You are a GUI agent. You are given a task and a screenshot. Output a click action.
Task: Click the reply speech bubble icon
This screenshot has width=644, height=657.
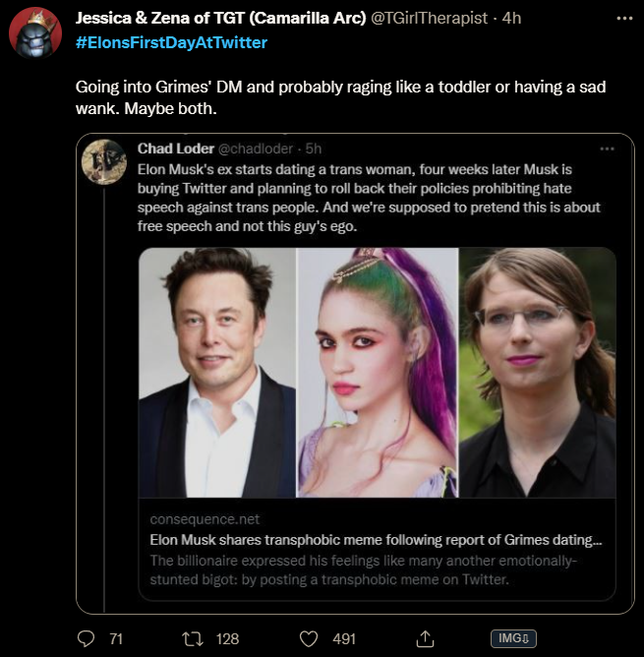(x=87, y=638)
